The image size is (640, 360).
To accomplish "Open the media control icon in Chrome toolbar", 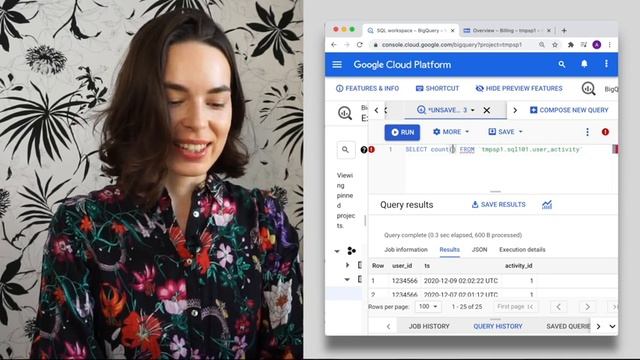I will pos(584,44).
